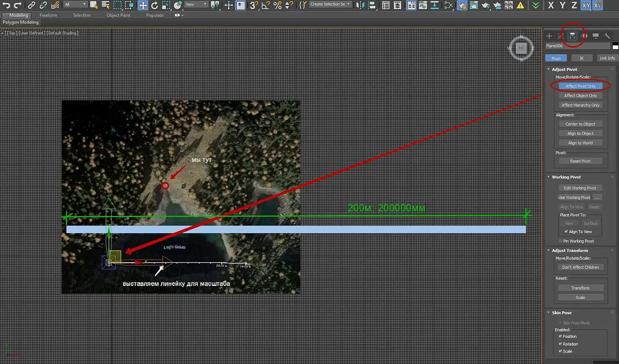Open the Hierarchy panel tab icon
Viewport: 619px width, 364px height.
(572, 36)
